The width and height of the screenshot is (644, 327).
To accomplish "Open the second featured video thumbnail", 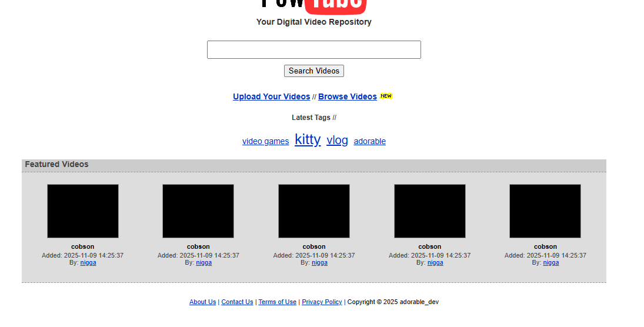I will [198, 211].
